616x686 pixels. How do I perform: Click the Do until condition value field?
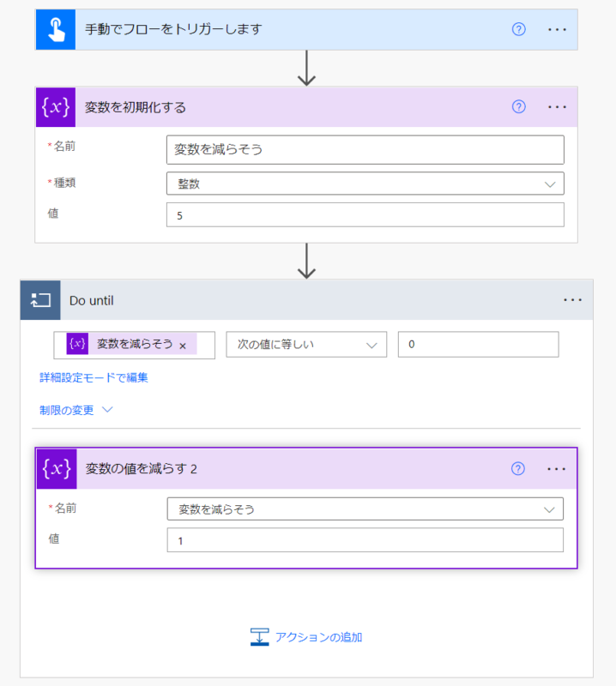click(x=478, y=344)
